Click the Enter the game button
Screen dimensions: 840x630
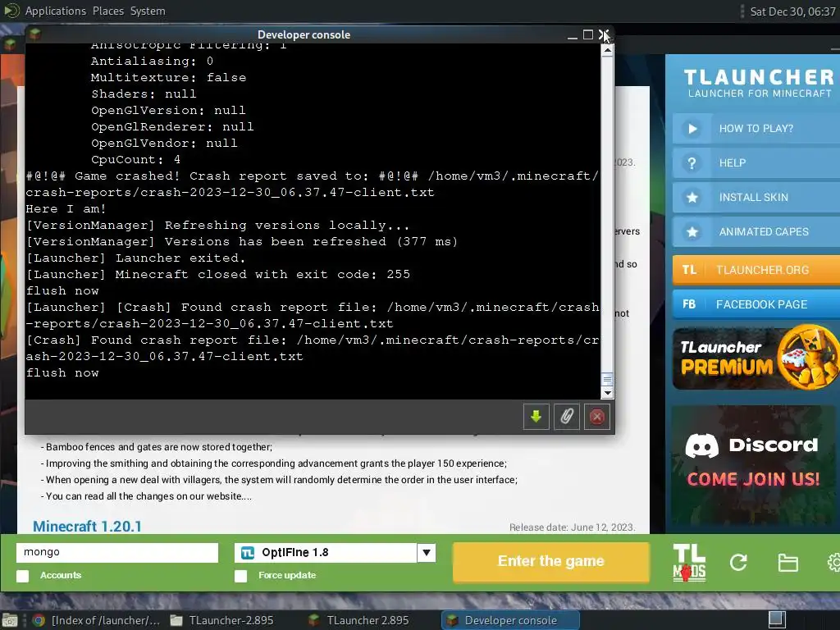click(550, 561)
